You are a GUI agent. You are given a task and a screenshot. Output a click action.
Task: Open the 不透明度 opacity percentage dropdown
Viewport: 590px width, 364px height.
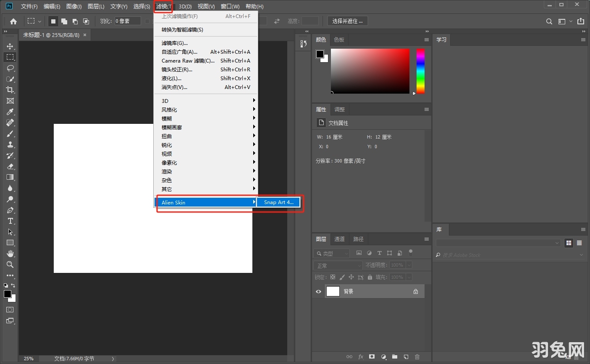[409, 265]
